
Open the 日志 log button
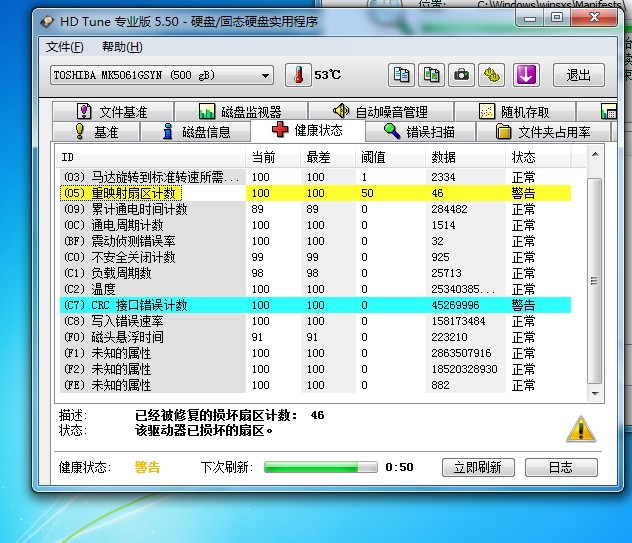pyautogui.click(x=561, y=467)
